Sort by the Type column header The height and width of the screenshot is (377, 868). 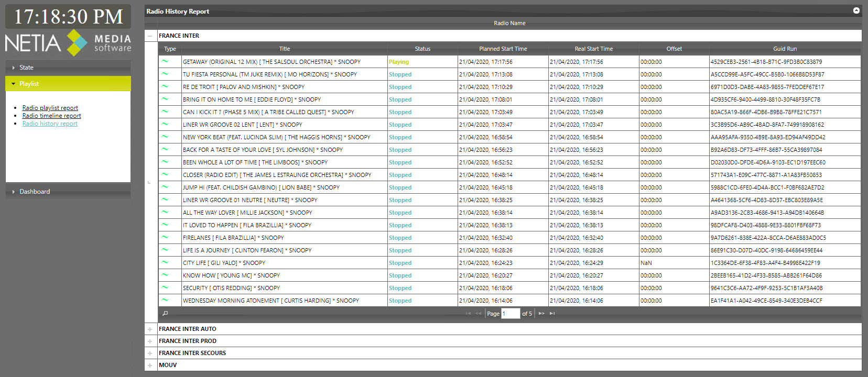tap(170, 49)
